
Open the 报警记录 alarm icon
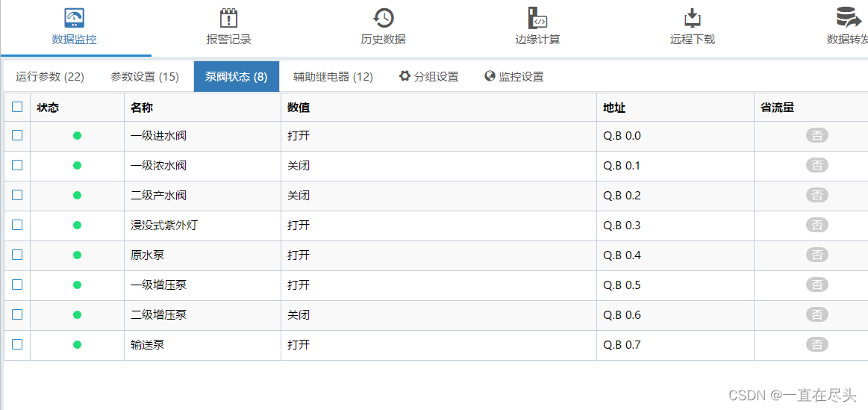[228, 18]
